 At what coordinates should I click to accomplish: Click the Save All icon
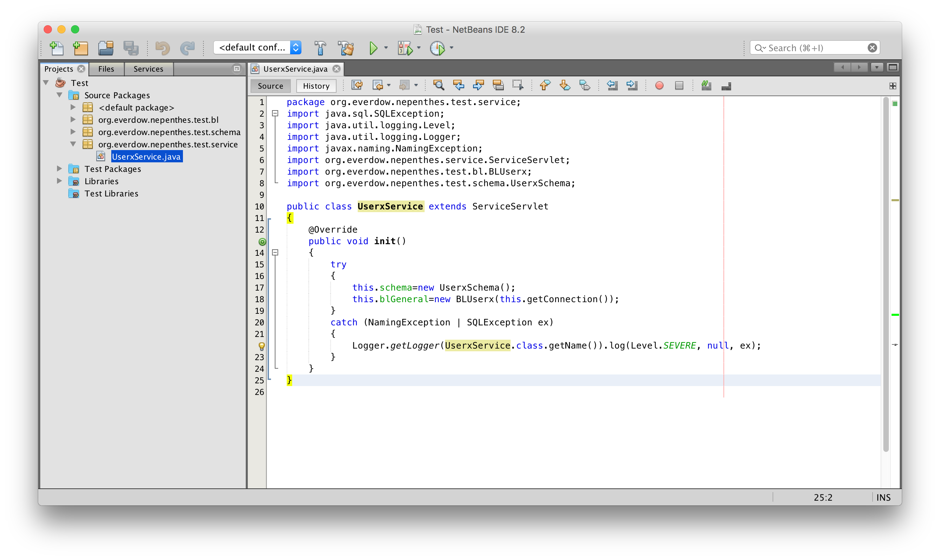click(x=131, y=48)
